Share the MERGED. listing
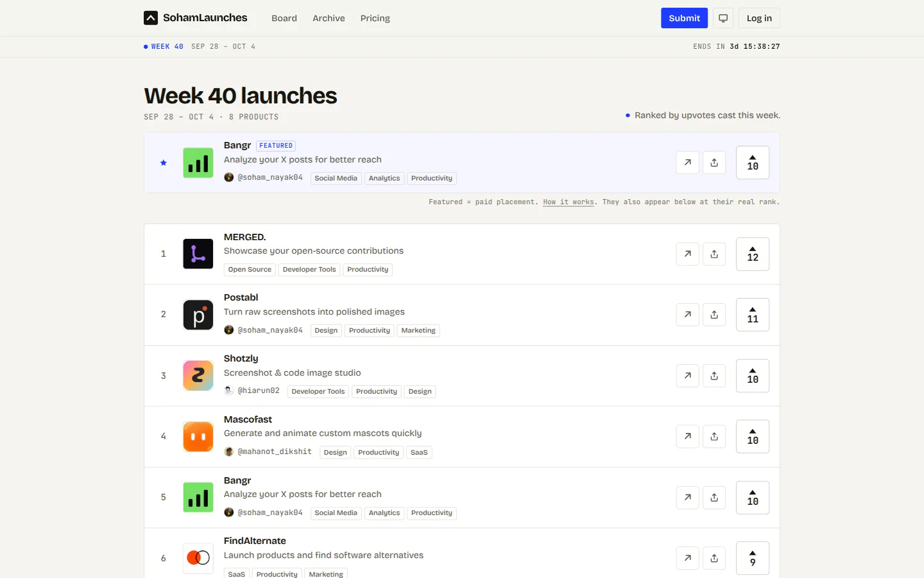The width and height of the screenshot is (924, 578). coord(714,254)
